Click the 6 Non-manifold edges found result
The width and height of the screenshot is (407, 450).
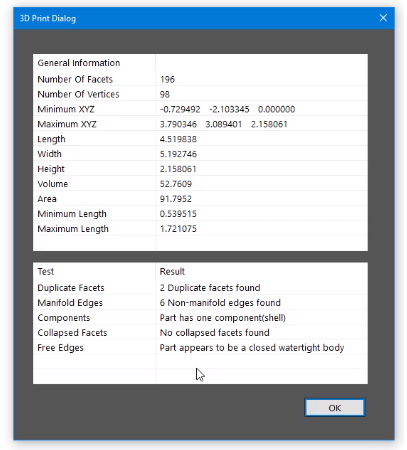pos(220,303)
